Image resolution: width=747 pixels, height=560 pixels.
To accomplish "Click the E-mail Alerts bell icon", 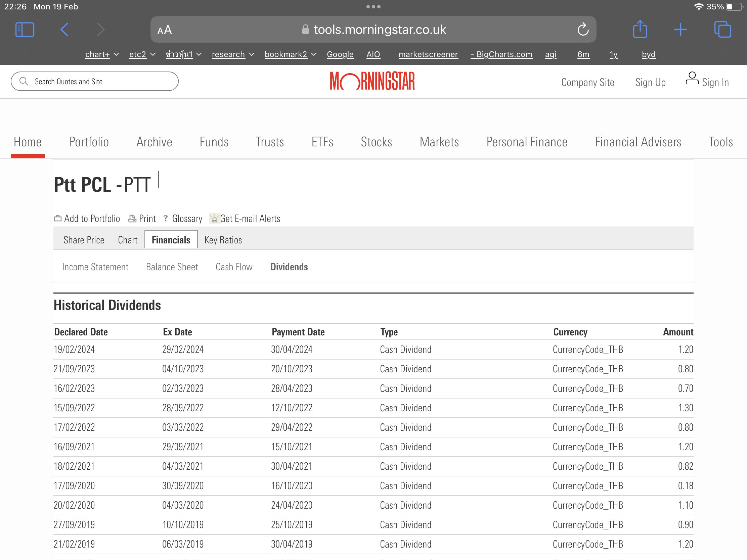I will (214, 219).
